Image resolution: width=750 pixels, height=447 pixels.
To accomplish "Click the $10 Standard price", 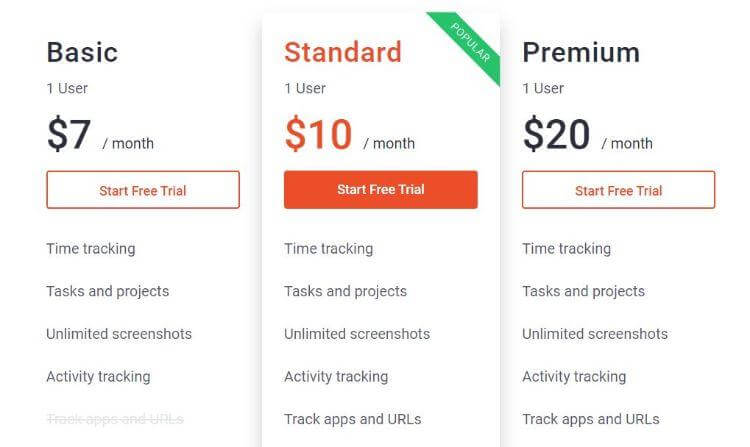I will pyautogui.click(x=318, y=134).
